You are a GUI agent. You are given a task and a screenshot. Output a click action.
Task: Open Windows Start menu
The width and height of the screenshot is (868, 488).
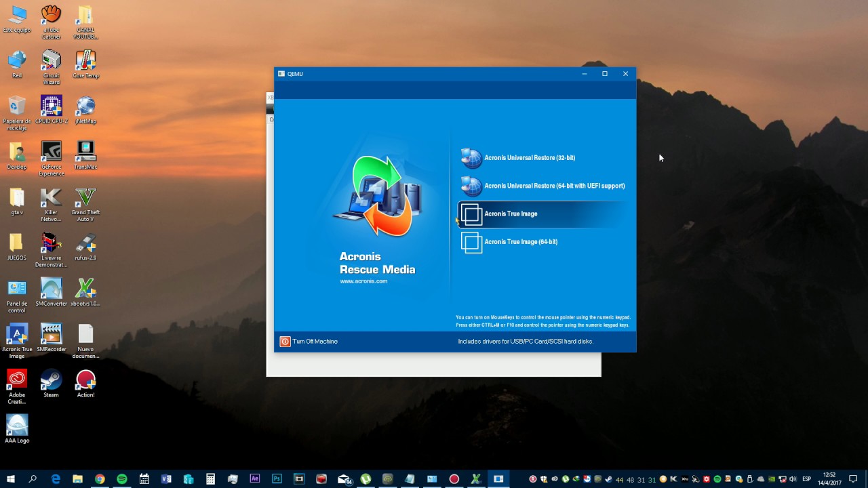click(x=11, y=479)
